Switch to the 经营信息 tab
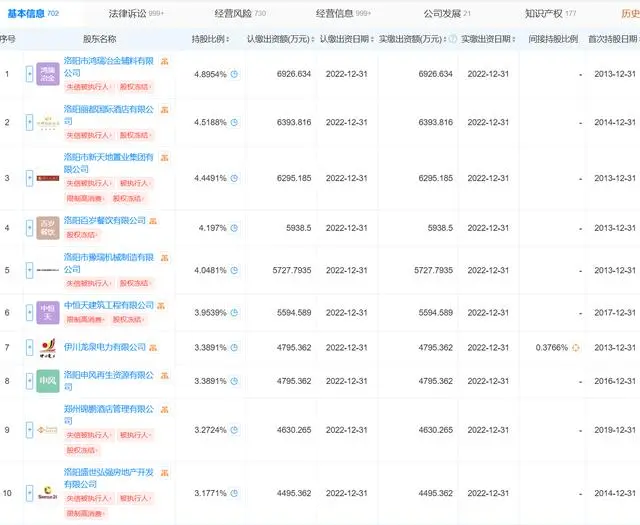 [x=343, y=14]
